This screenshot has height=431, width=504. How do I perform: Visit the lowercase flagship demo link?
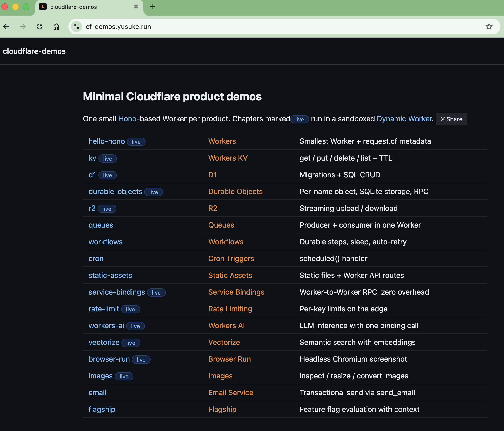(x=102, y=410)
